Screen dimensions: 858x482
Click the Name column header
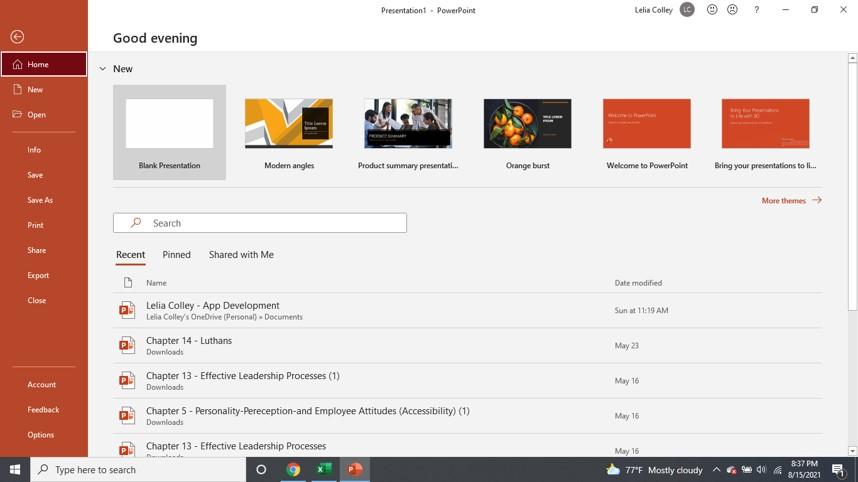156,283
